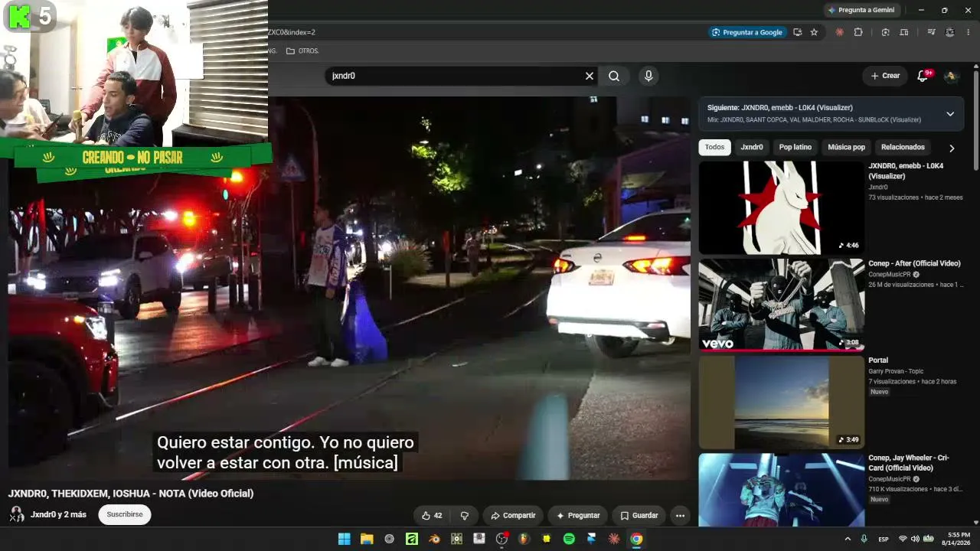Open the Chrome three-dot menu
This screenshot has width=980, height=551.
pyautogui.click(x=969, y=32)
